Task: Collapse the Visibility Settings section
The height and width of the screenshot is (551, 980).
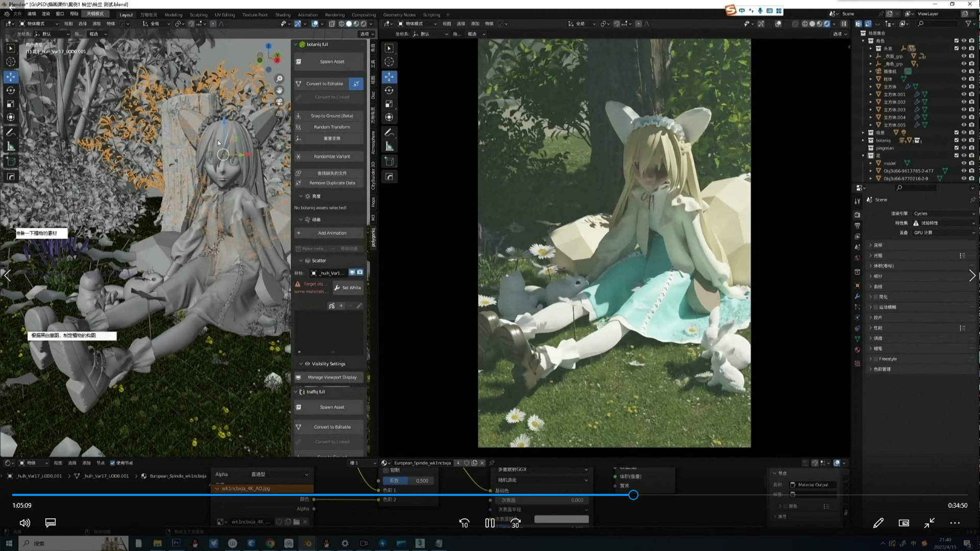Action: [x=301, y=364]
